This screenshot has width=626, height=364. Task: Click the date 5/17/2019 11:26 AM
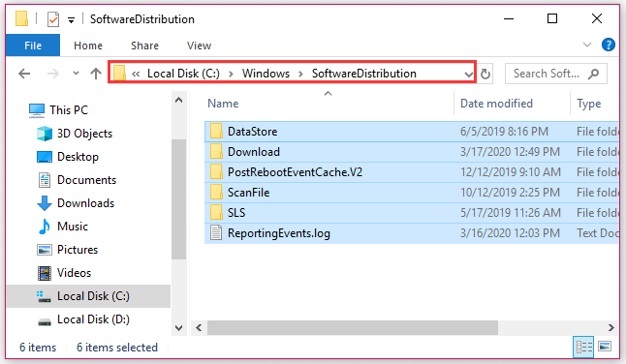tap(511, 213)
